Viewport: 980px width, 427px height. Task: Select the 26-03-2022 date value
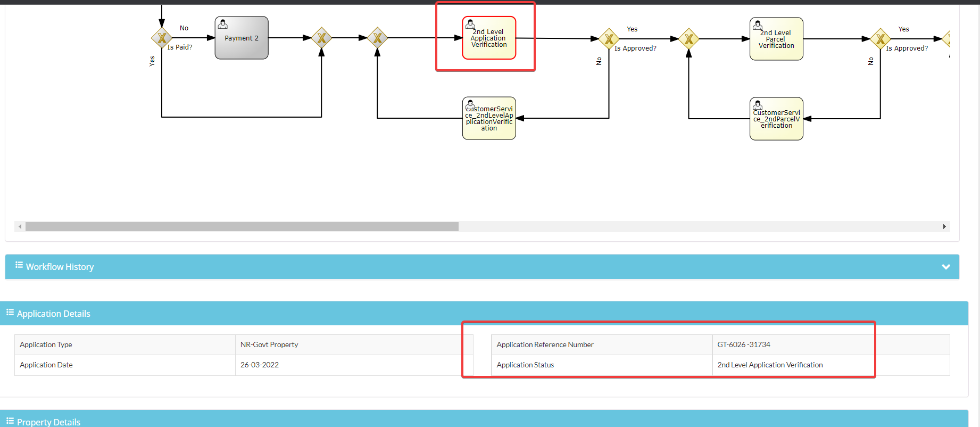pyautogui.click(x=260, y=365)
